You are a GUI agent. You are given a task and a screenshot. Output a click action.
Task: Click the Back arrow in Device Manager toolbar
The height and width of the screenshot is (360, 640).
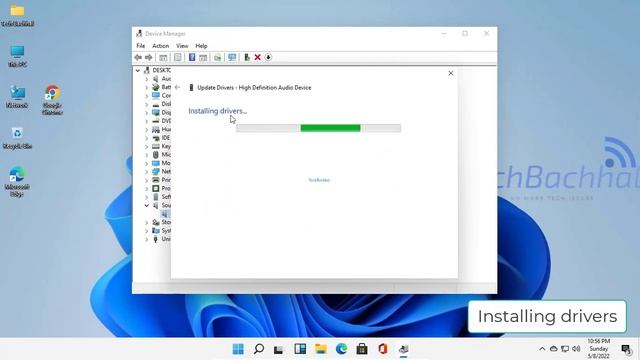[138, 58]
